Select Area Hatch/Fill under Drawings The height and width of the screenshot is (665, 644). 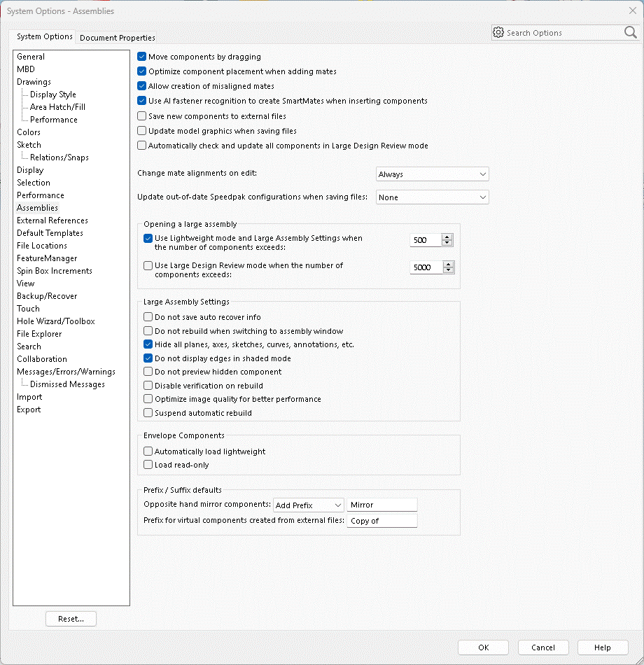click(x=57, y=107)
